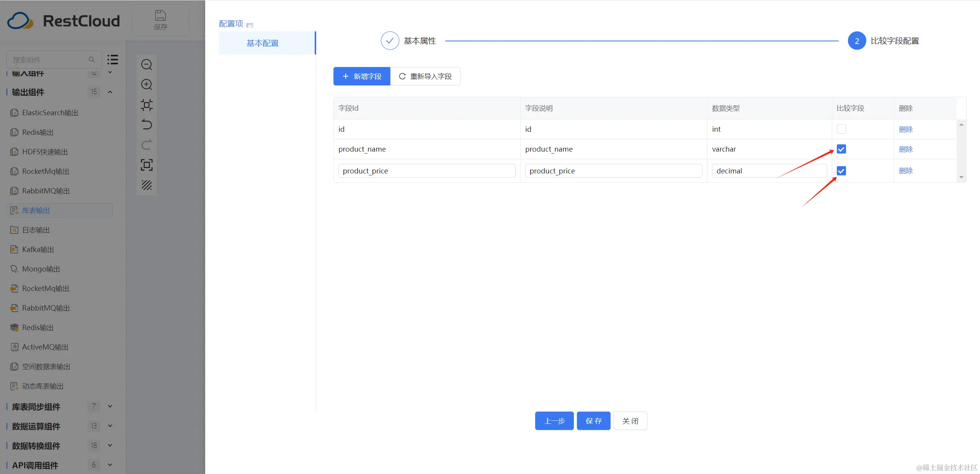Image resolution: width=980 pixels, height=474 pixels.
Task: Click the undo arrow icon
Action: click(x=147, y=125)
